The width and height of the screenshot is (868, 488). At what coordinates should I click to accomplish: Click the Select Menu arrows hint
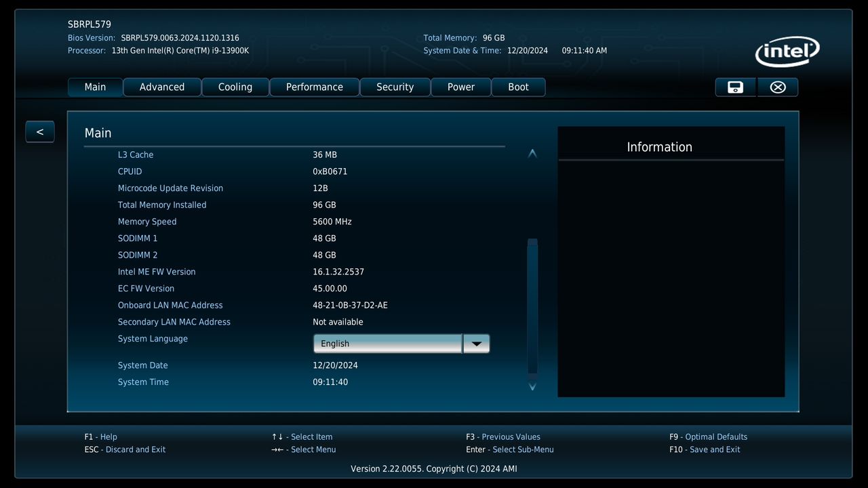[x=303, y=449]
